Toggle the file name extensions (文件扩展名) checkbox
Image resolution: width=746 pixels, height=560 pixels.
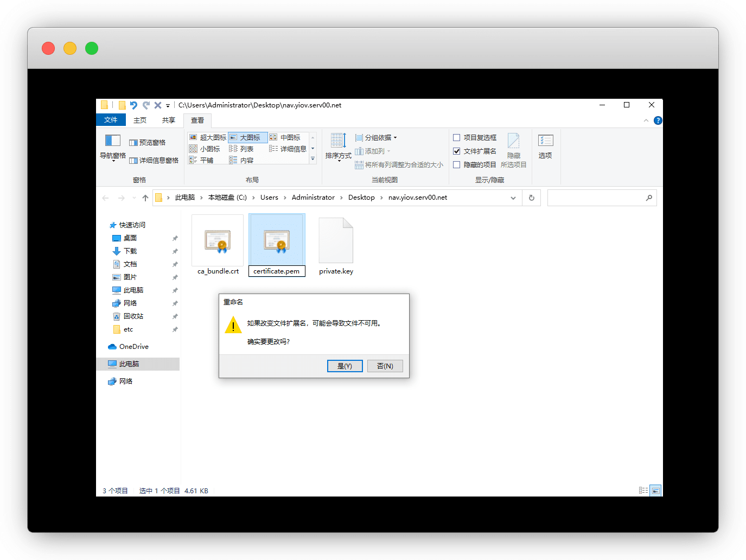(x=457, y=151)
